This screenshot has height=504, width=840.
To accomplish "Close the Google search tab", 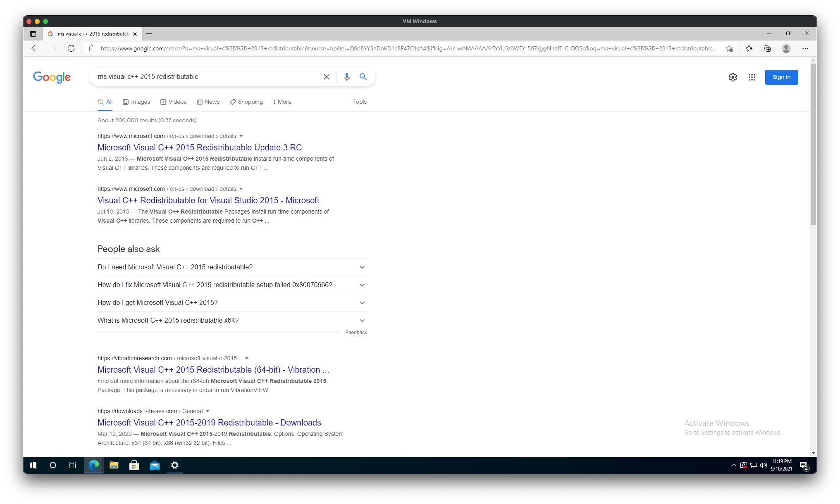I will point(135,34).
